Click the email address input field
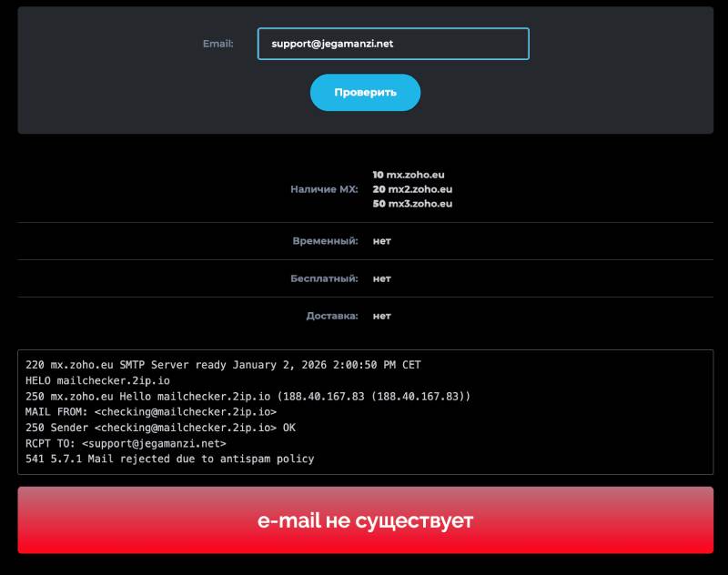 pyautogui.click(x=392, y=44)
